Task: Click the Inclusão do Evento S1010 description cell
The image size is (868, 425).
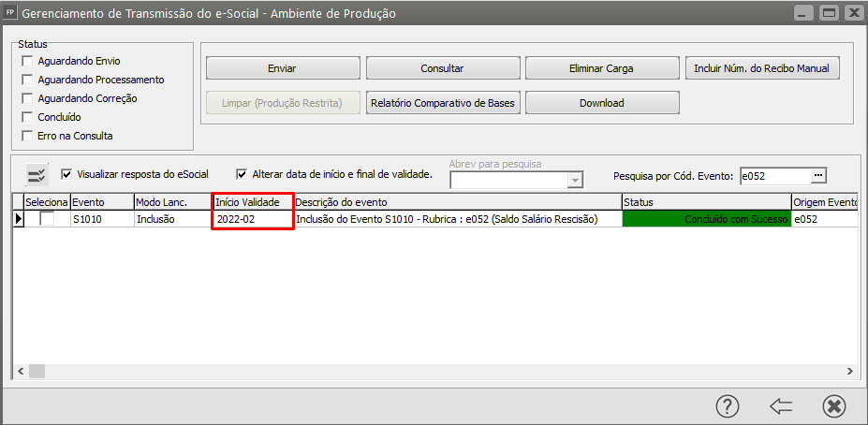Action: point(458,219)
